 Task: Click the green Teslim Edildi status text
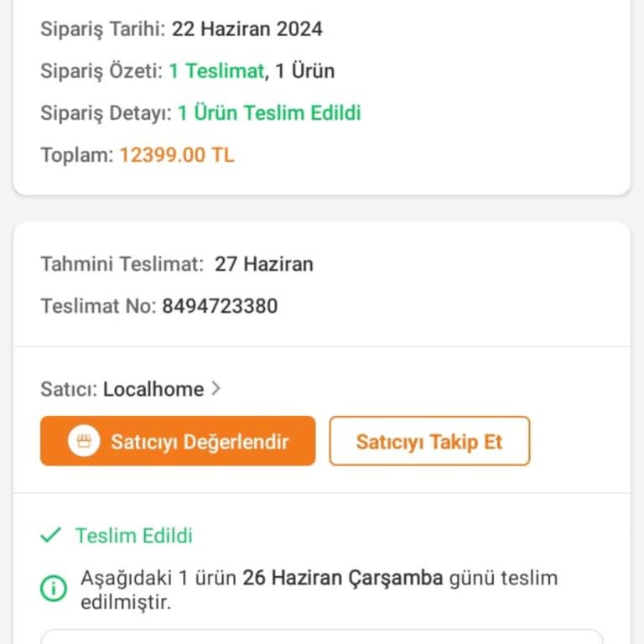click(134, 535)
